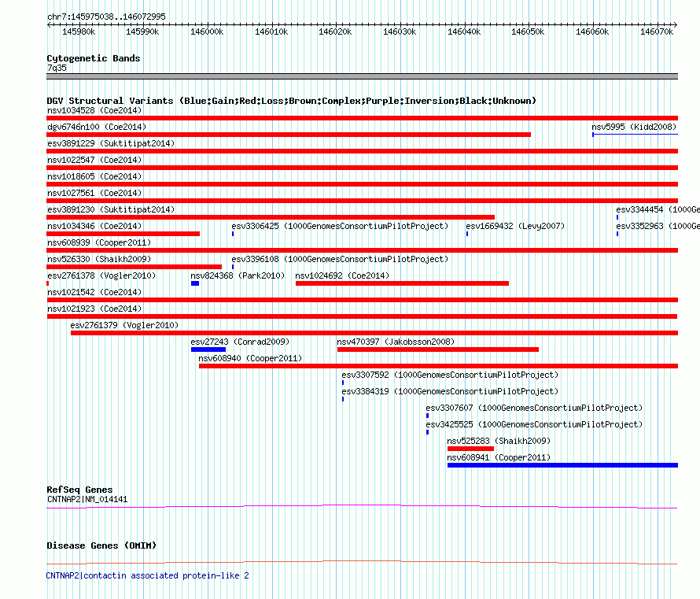Viewport: 700px width, 599px height.
Task: Click the left arrow of the coordinate ruler
Action: 49,25
